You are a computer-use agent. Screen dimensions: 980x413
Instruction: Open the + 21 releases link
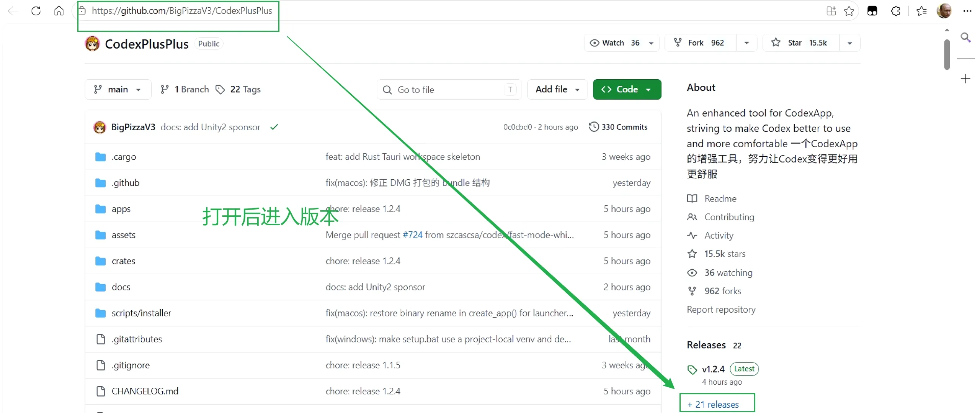[x=713, y=405]
